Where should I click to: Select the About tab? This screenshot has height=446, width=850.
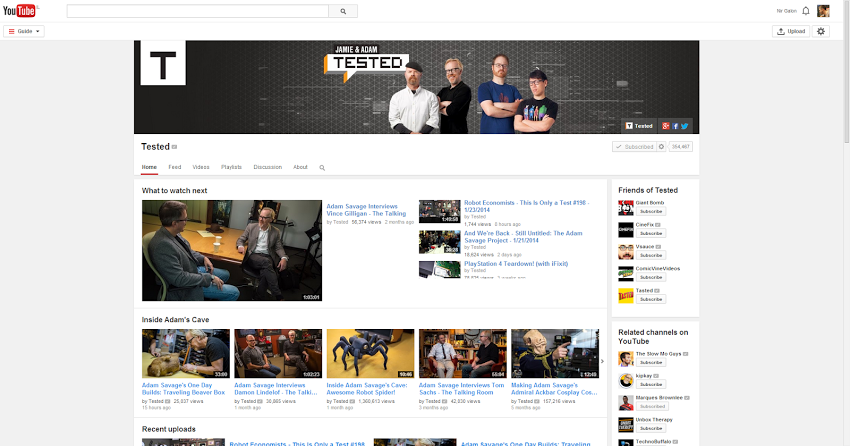300,167
